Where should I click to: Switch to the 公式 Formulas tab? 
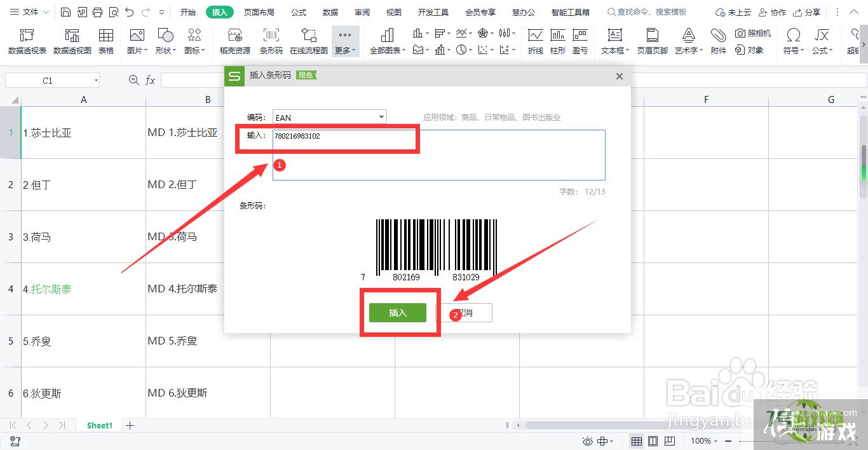click(299, 12)
